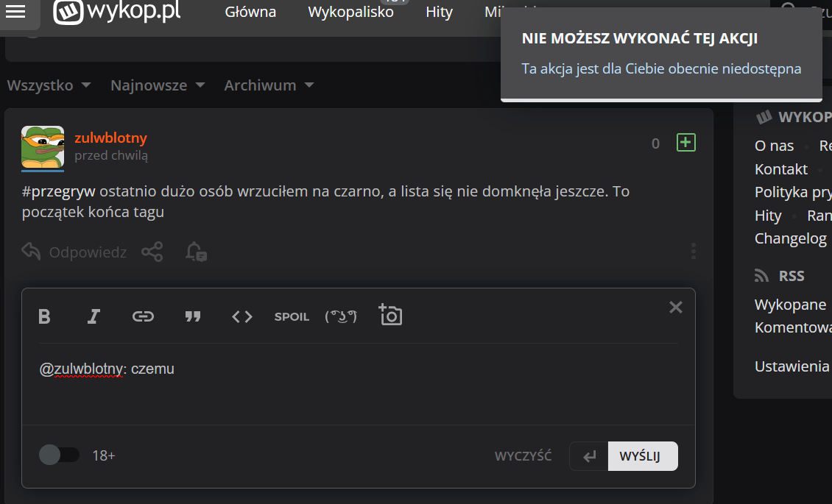Insert a link using the link icon
The height and width of the screenshot is (504, 832).
coord(143,316)
